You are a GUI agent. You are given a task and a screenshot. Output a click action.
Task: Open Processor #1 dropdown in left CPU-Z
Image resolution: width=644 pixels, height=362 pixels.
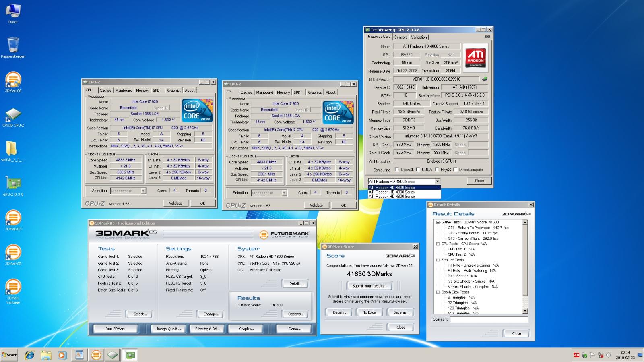pos(143,191)
